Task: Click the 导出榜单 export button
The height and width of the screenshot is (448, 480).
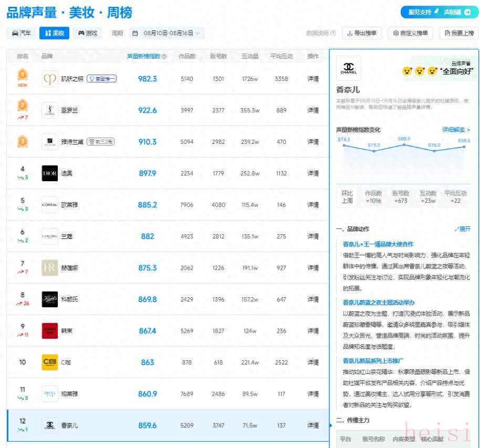Action: pyautogui.click(x=362, y=33)
